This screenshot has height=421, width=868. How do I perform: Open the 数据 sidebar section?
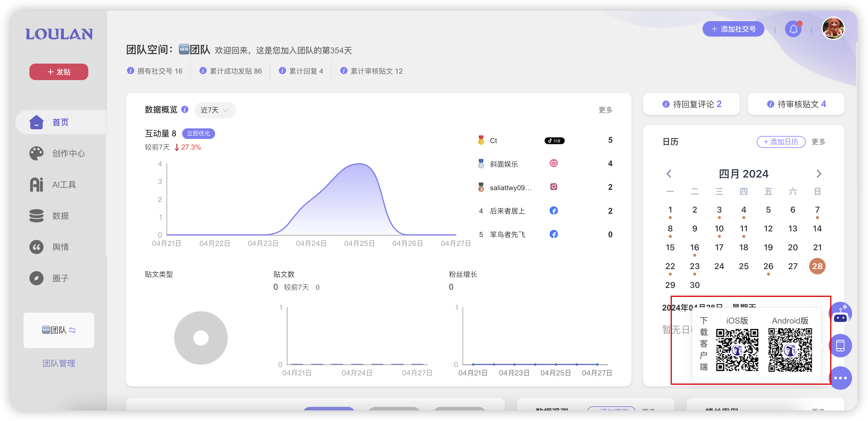click(x=61, y=216)
